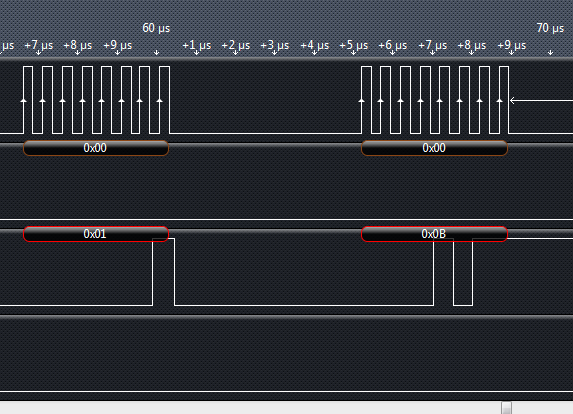Screen dimensions: 573x414
Task: Click the +3 µs tick label
Action: 275,46
